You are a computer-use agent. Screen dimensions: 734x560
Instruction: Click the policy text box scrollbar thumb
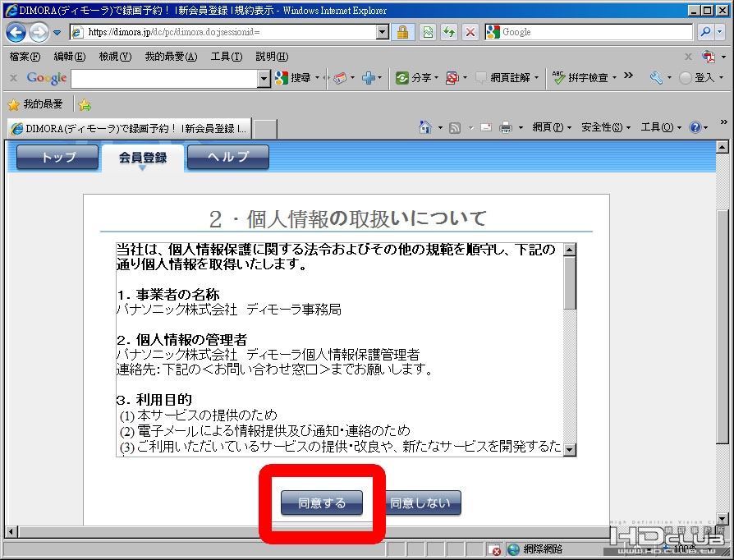tap(569, 282)
